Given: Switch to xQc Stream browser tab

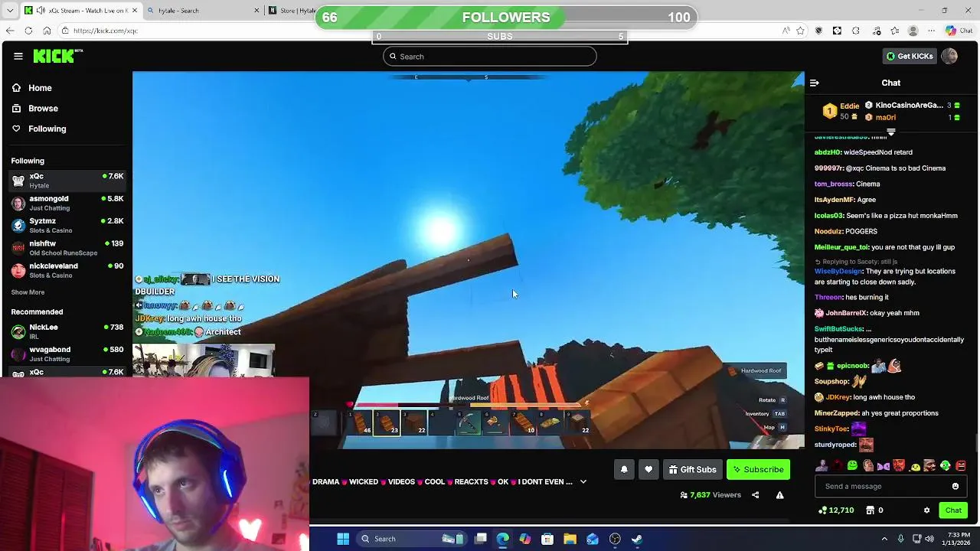Looking at the screenshot, I should pyautogui.click(x=80, y=11).
